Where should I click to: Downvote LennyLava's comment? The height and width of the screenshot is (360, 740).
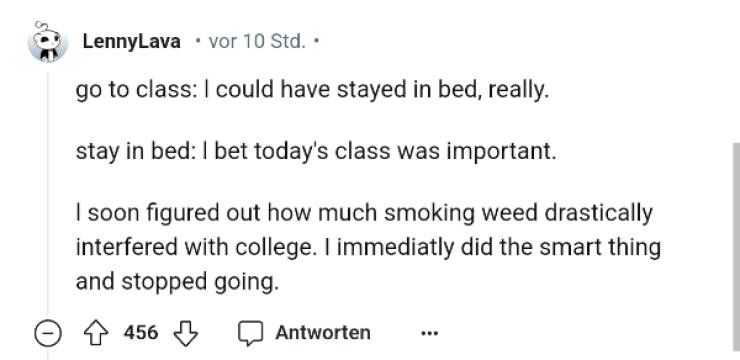(185, 333)
